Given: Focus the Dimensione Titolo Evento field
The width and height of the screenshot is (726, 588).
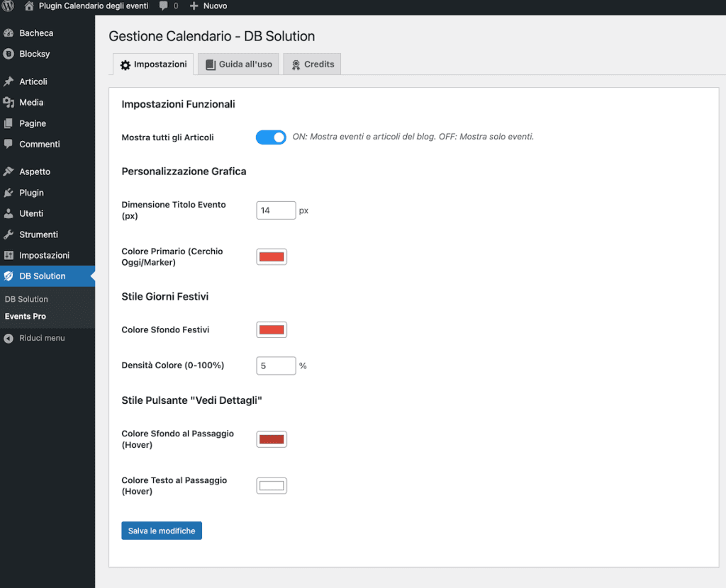Looking at the screenshot, I should coord(276,210).
